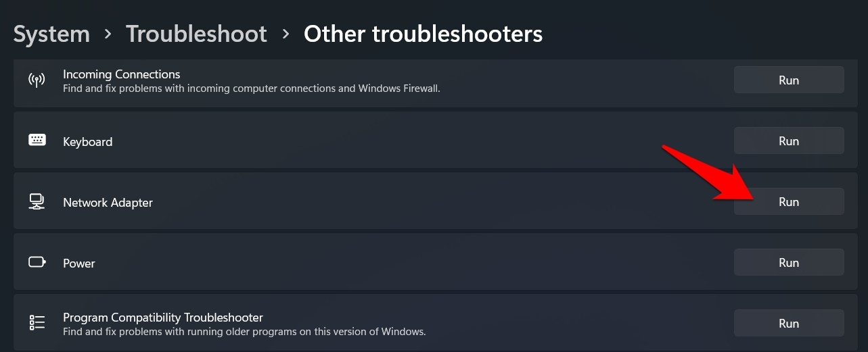Viewport: 868px width, 352px height.
Task: Run the Power troubleshooter
Action: tap(788, 262)
